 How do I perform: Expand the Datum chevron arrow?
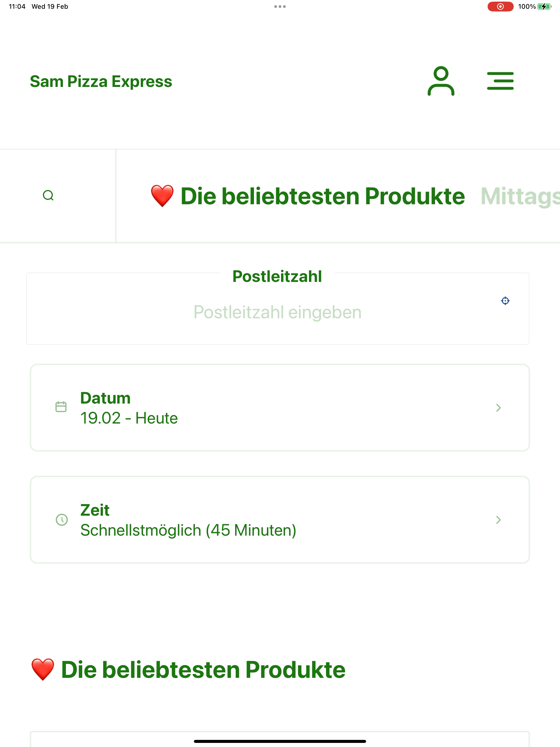498,408
